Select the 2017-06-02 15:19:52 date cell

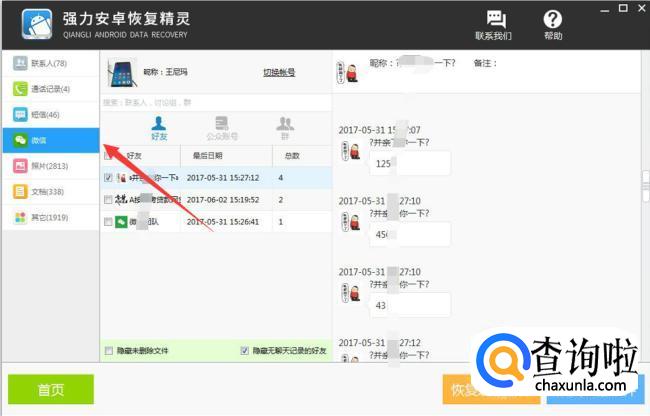(223, 200)
